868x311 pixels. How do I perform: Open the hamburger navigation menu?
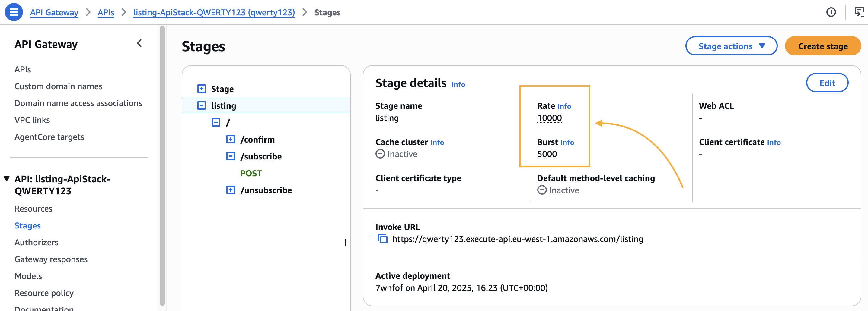pos(14,12)
